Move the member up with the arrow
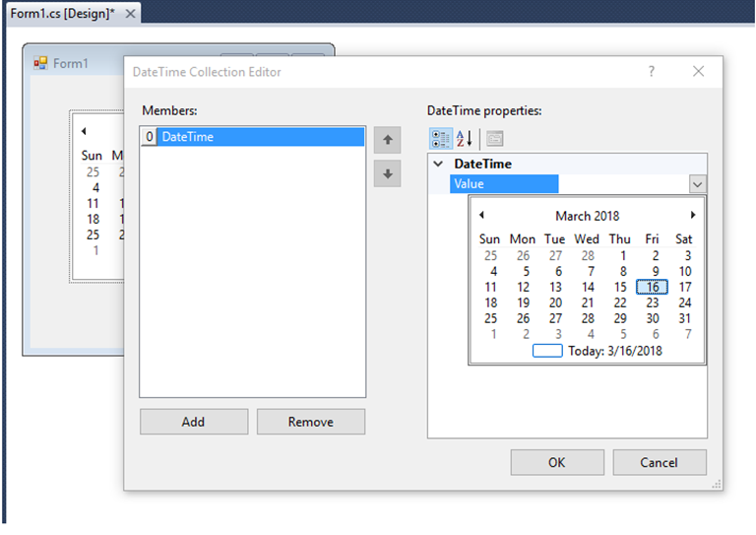 click(x=387, y=140)
